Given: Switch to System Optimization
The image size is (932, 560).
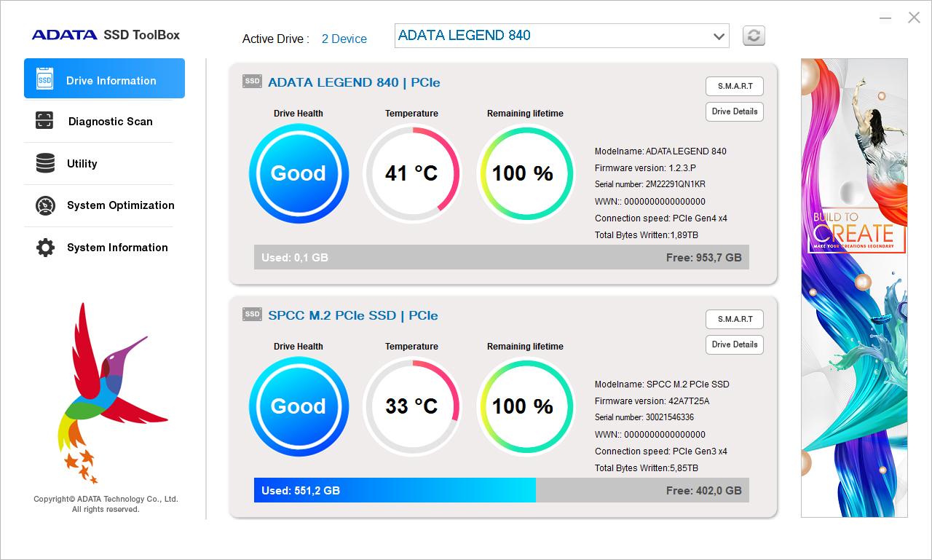Looking at the screenshot, I should click(104, 205).
